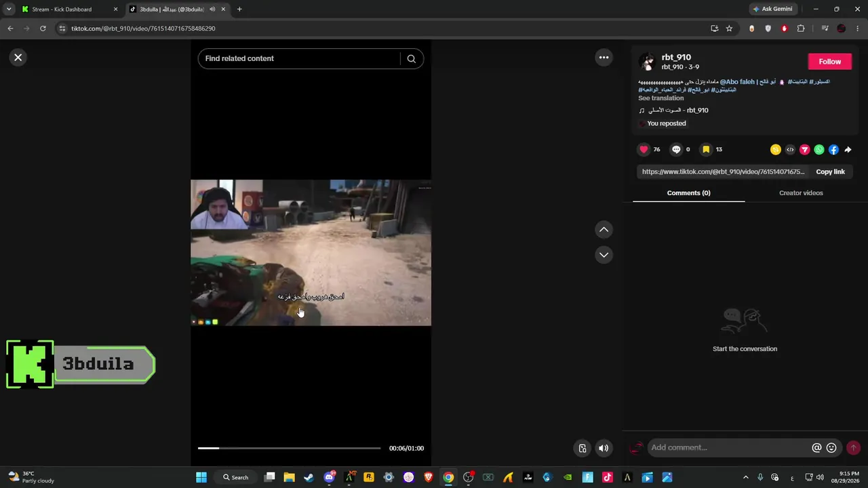Switch to Creator videos tab
868x488 pixels.
pyautogui.click(x=801, y=193)
